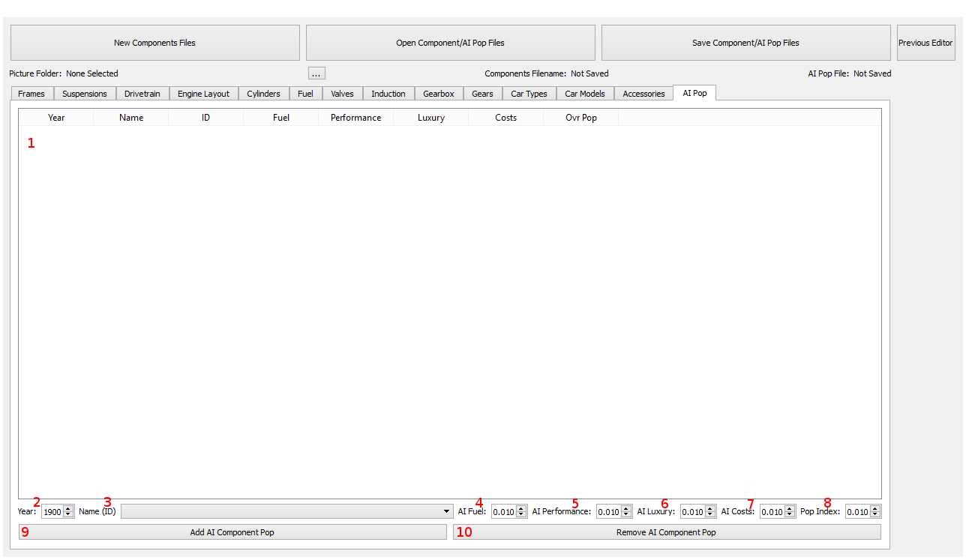
Task: Increase the AI Costs value
Action: (790, 508)
